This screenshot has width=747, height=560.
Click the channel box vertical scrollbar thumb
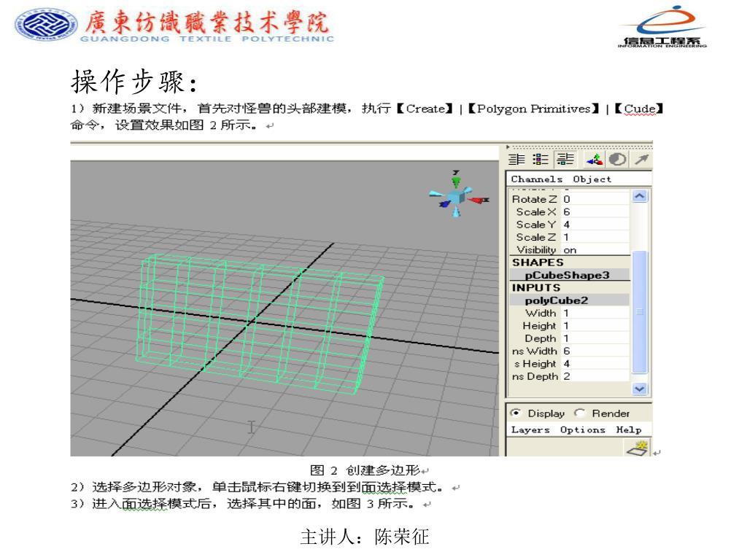[x=639, y=312]
